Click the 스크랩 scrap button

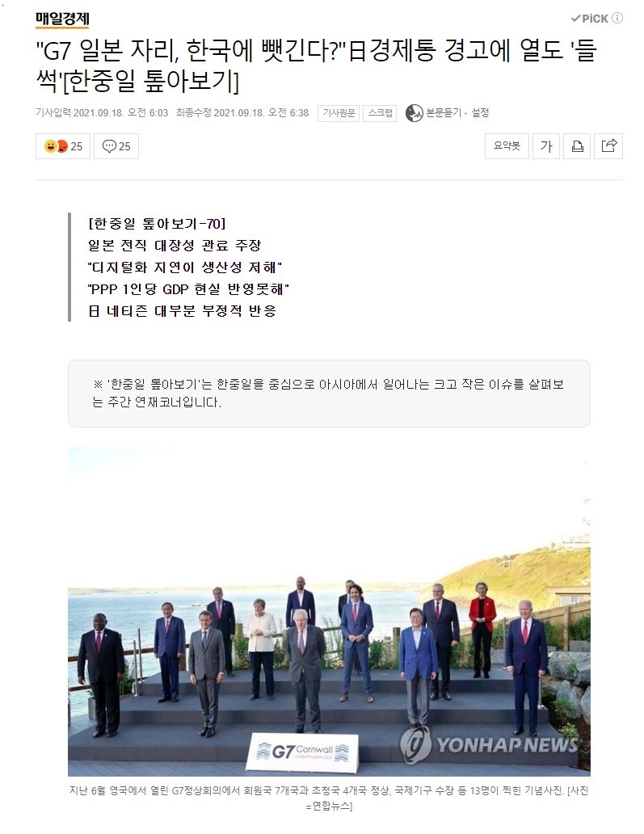380,113
